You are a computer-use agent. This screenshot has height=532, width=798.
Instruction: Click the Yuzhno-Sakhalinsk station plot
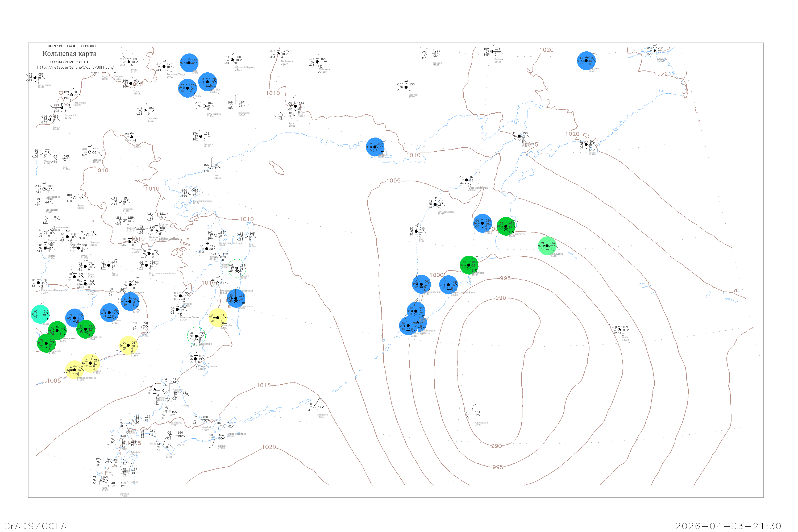[x=196, y=359]
